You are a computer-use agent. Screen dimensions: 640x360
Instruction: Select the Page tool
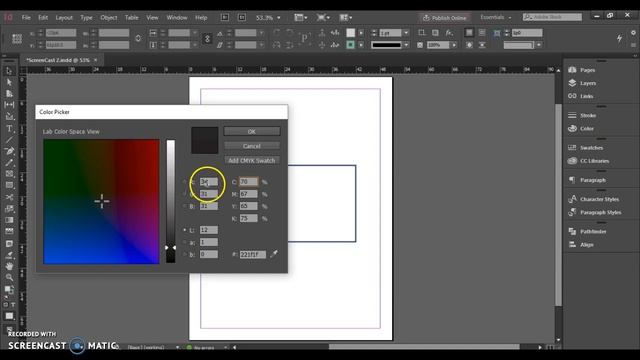(x=9, y=93)
